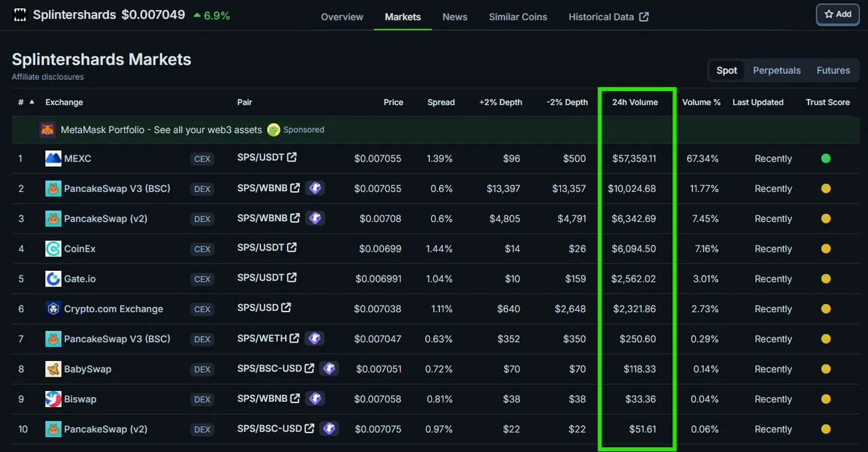Click the Splintershards coin logo icon
This screenshot has width=868, height=452.
tap(20, 15)
